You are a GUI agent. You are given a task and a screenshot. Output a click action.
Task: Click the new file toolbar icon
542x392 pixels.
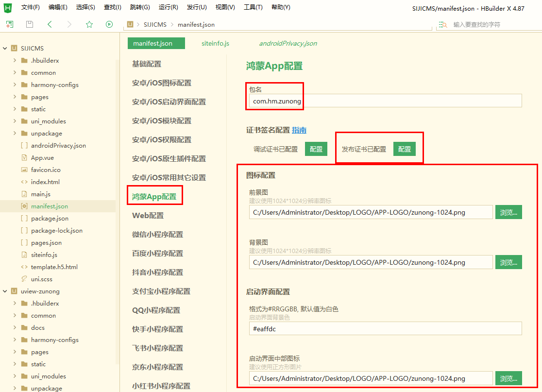click(x=10, y=24)
